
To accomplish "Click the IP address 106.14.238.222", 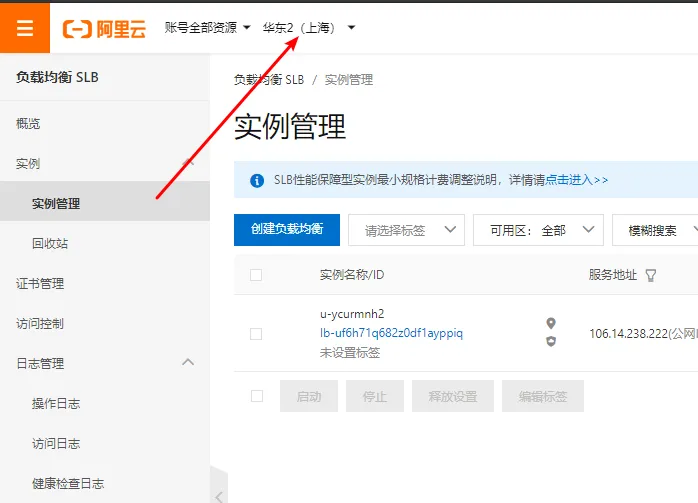I will tap(629, 334).
